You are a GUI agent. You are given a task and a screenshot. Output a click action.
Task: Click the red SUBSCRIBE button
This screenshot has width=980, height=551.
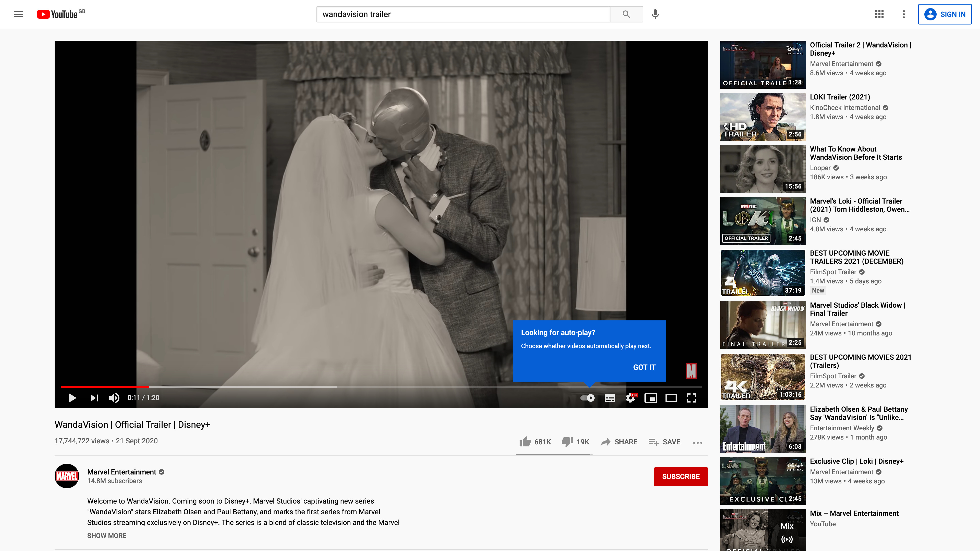point(681,477)
